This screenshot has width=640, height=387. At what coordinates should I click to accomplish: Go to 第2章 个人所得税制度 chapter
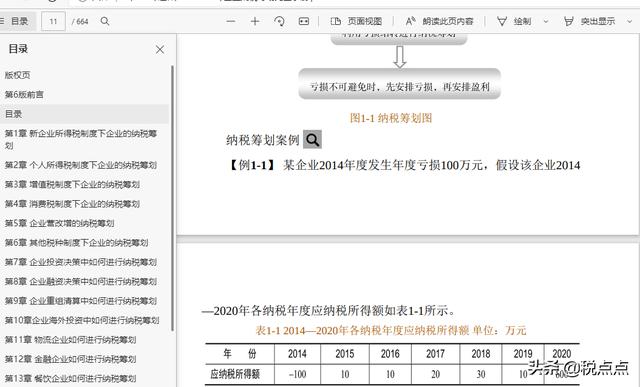pyautogui.click(x=81, y=165)
